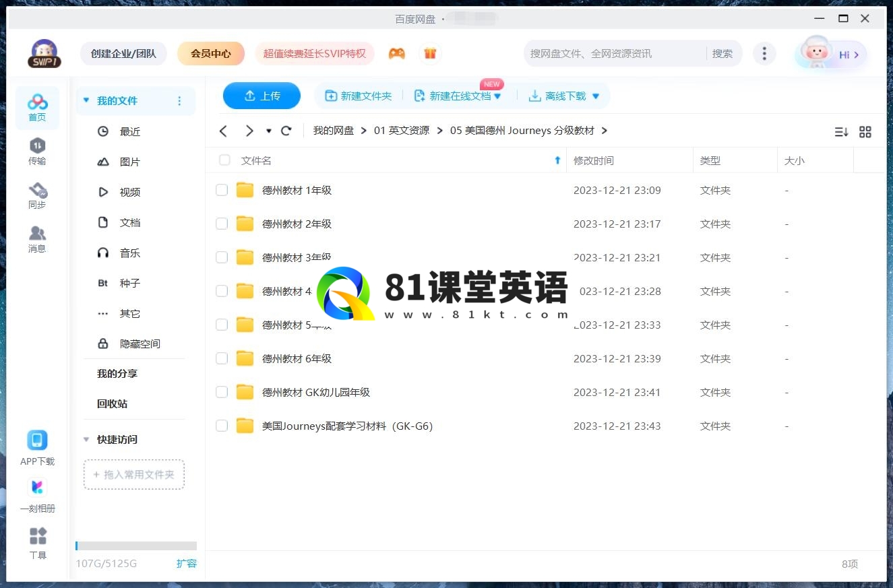Open 一刻相册 album app
The width and height of the screenshot is (893, 588).
(37, 495)
